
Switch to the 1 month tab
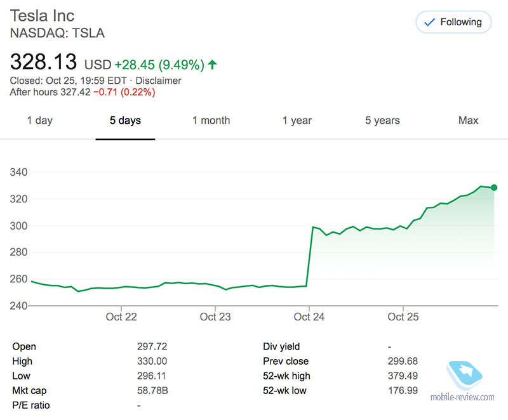[211, 121]
